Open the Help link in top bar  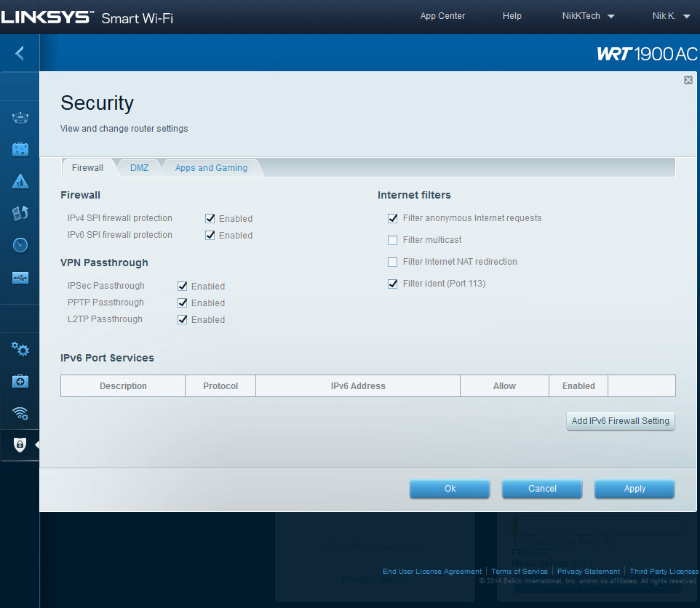[512, 16]
